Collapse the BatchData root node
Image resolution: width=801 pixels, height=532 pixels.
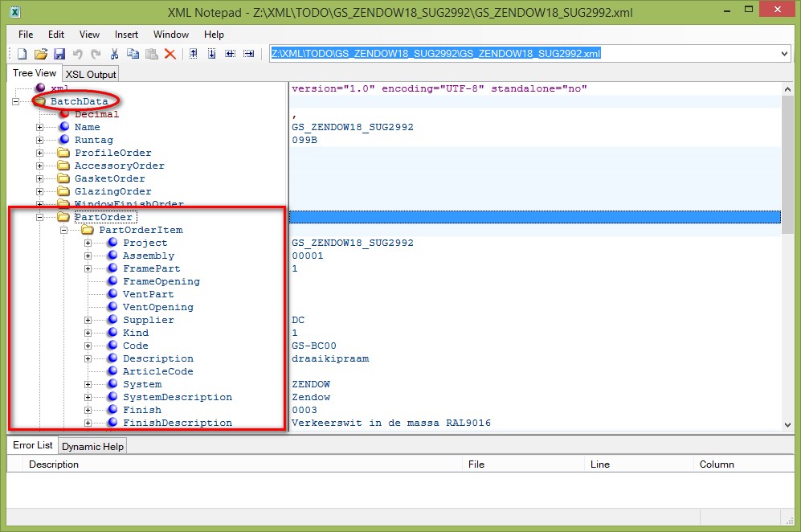point(15,101)
